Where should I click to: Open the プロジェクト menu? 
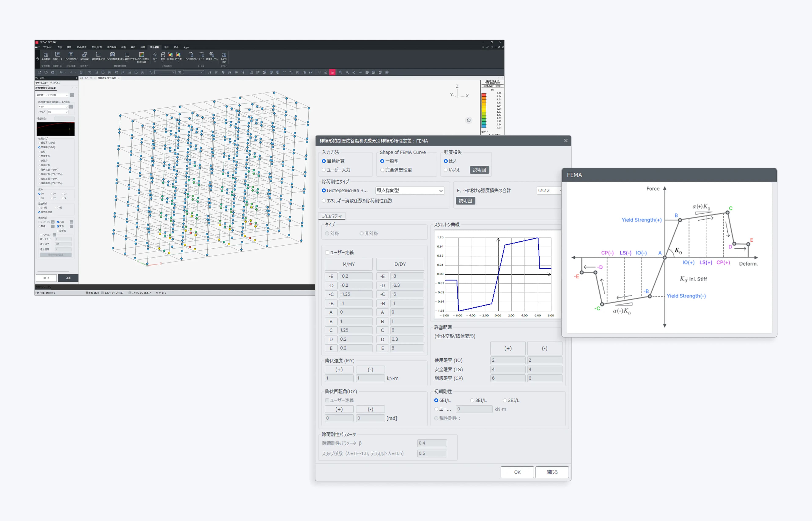tap(47, 47)
